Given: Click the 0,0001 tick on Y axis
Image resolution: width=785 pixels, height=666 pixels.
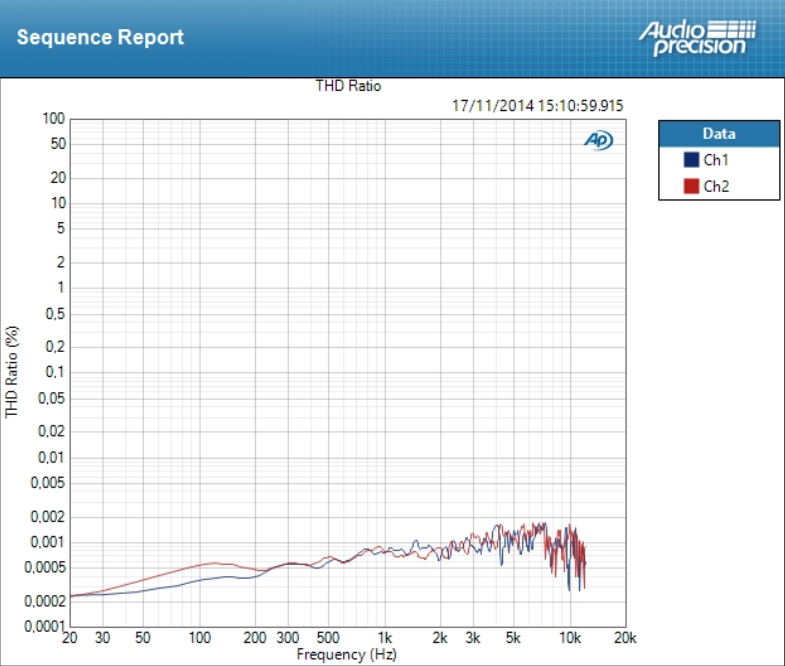Looking at the screenshot, I should (x=45, y=626).
